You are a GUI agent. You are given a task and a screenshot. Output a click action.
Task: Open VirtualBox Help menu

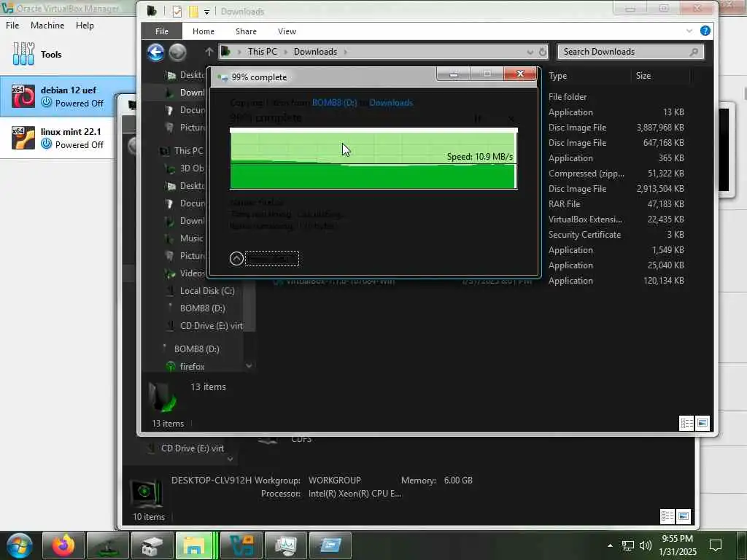85,26
